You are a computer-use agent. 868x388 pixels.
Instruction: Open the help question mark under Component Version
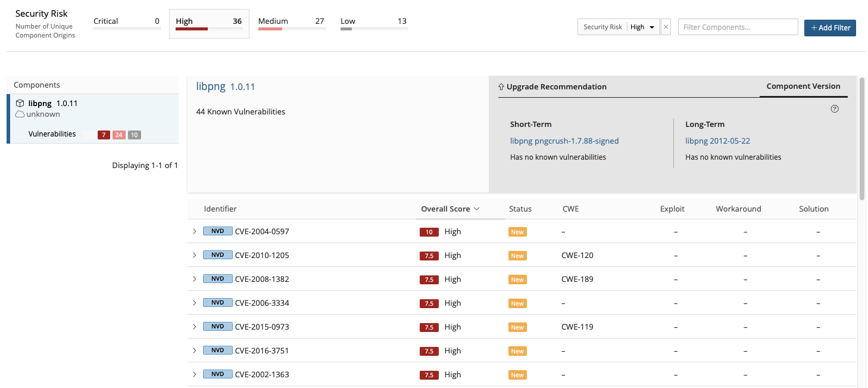tap(835, 108)
